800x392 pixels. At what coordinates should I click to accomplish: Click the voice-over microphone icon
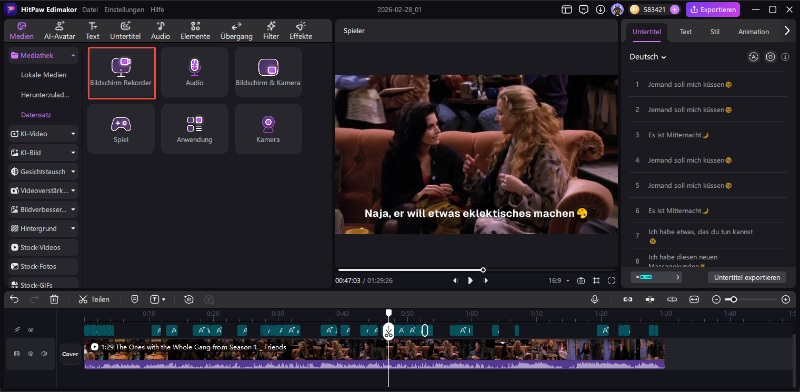point(595,300)
